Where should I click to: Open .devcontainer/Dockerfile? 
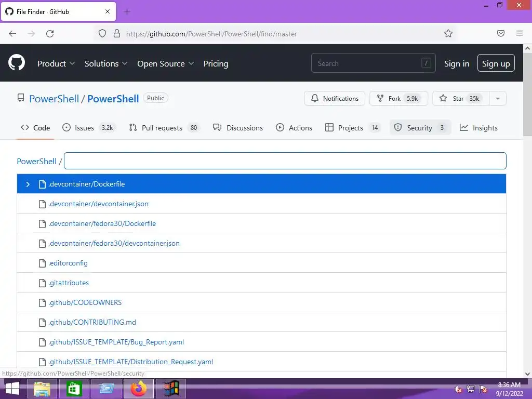(87, 184)
